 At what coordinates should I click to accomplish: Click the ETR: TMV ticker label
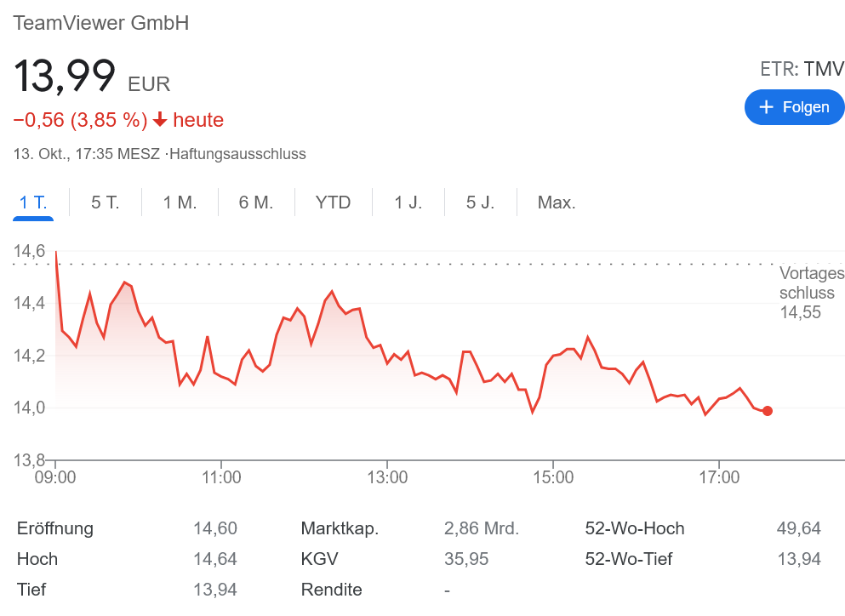tap(802, 69)
